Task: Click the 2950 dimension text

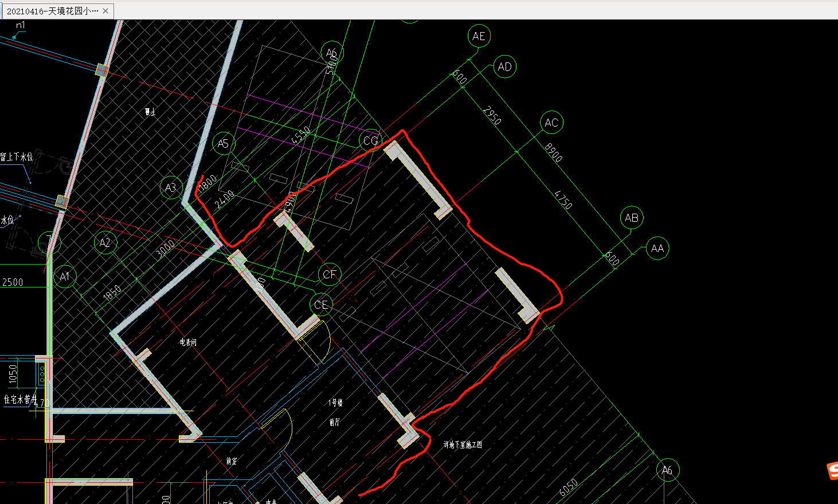Action: tap(492, 115)
